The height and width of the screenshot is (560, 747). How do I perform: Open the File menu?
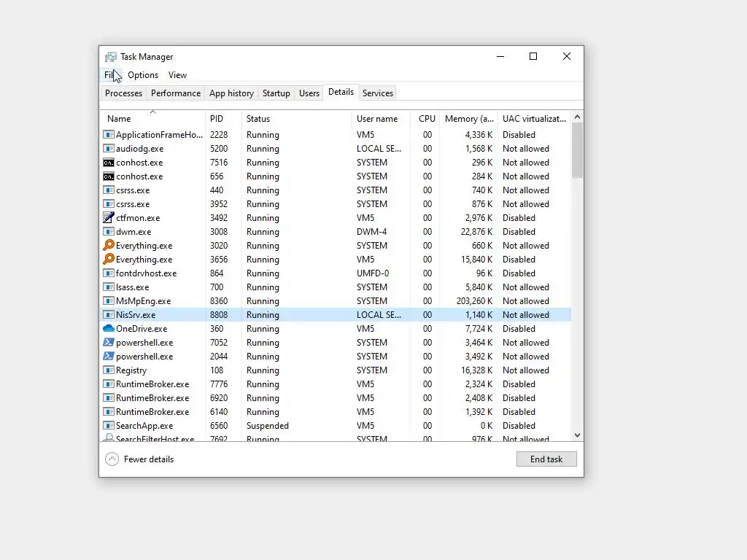point(110,75)
